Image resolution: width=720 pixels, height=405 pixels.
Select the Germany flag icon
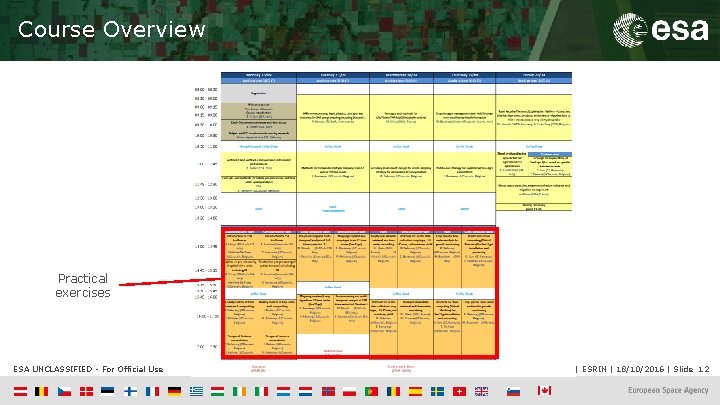(x=174, y=391)
